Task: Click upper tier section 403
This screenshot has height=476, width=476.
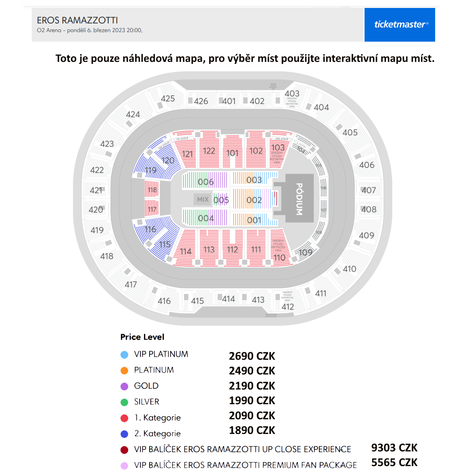Action: click(292, 94)
